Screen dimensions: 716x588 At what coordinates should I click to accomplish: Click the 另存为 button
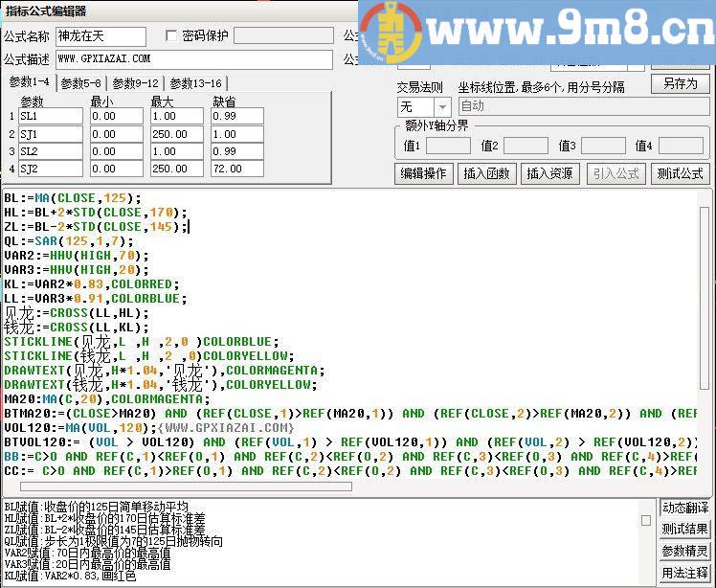(681, 83)
